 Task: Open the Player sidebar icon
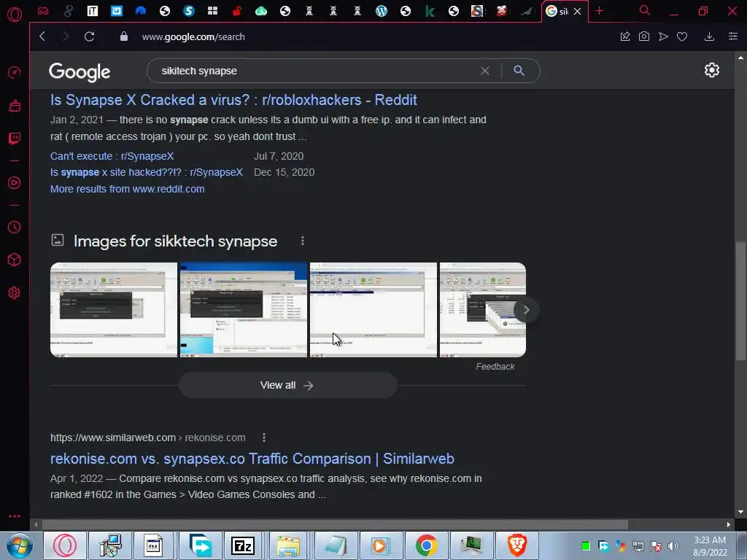tap(15, 183)
